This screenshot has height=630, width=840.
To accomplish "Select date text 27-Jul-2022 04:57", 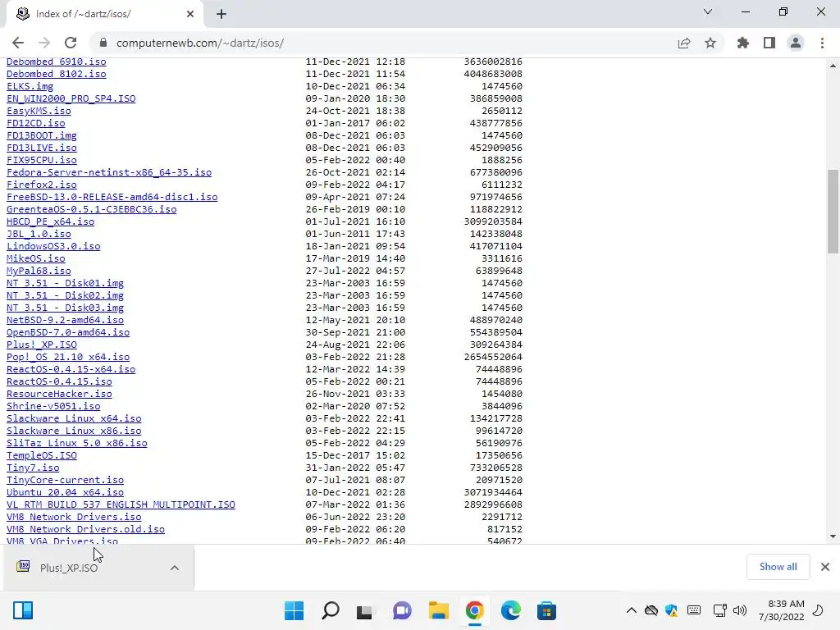I will point(355,271).
